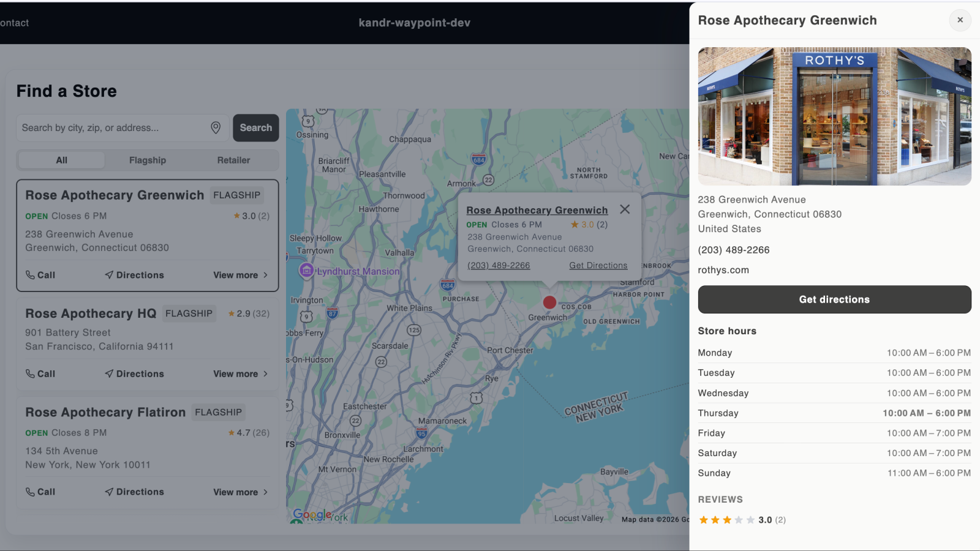This screenshot has width=980, height=551.
Task: Click the 238 Greenwich Avenue address in panel
Action: coord(752,200)
